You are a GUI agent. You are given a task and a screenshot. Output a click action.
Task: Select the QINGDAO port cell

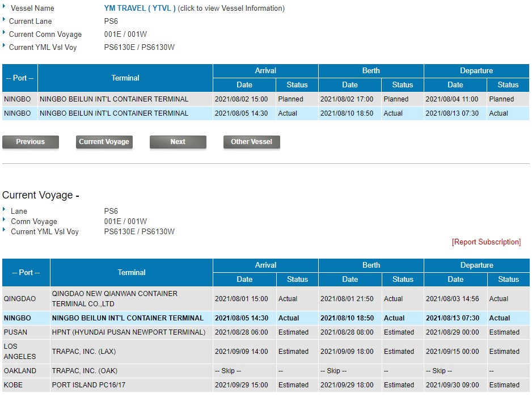[x=20, y=299]
